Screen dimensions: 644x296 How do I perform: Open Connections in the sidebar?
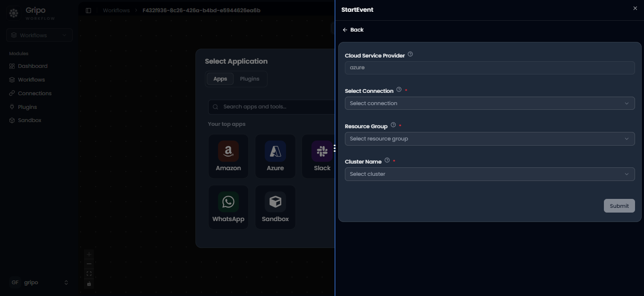(x=34, y=93)
